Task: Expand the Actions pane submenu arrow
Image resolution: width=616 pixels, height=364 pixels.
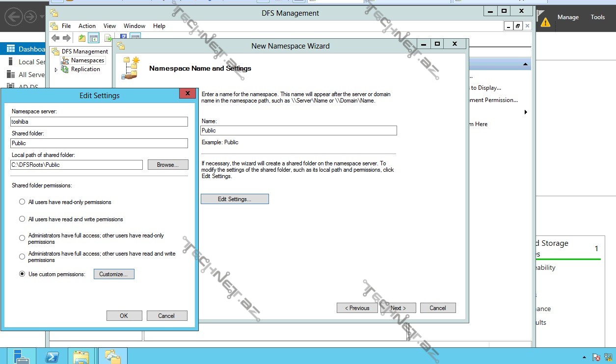Action: 526,112
